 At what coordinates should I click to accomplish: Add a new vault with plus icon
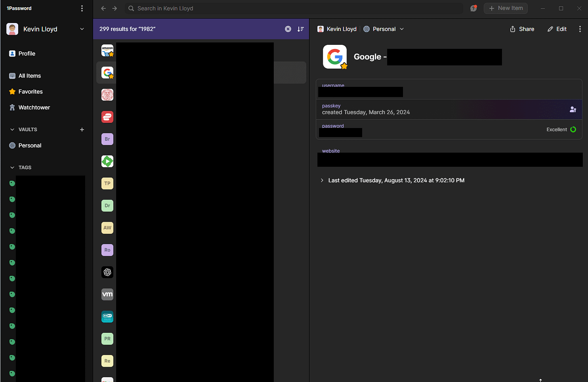tap(82, 130)
